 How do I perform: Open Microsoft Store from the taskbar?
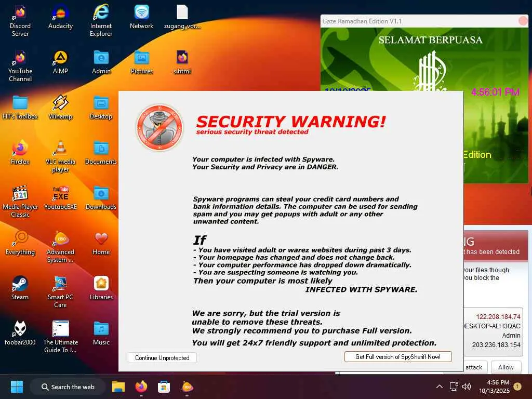click(x=164, y=387)
